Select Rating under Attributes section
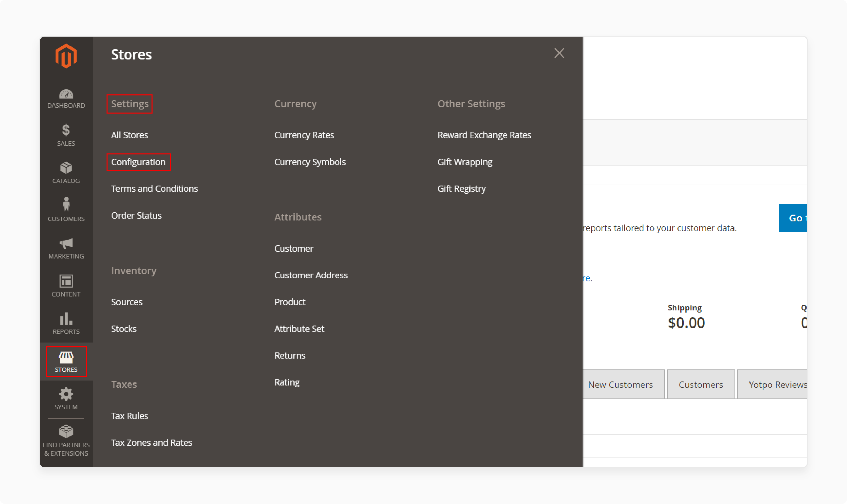The width and height of the screenshot is (847, 504). click(x=286, y=381)
